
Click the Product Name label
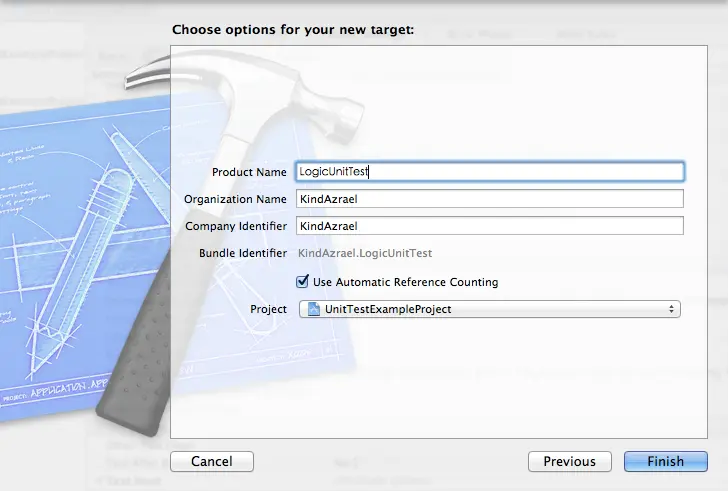click(249, 172)
